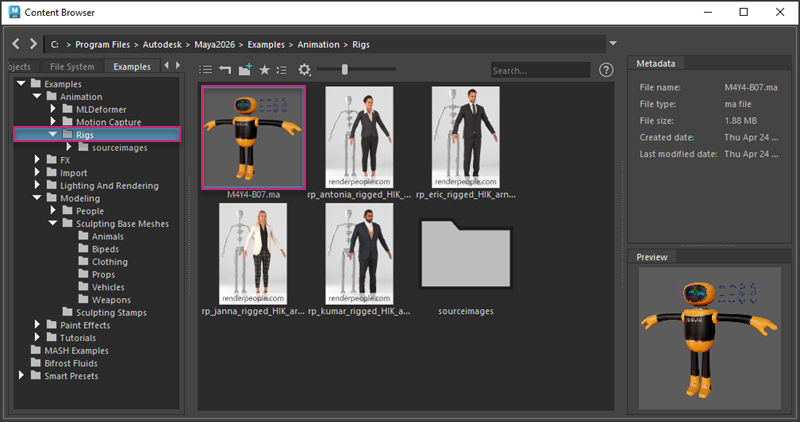Click the Maya app icon in title bar

(x=14, y=12)
